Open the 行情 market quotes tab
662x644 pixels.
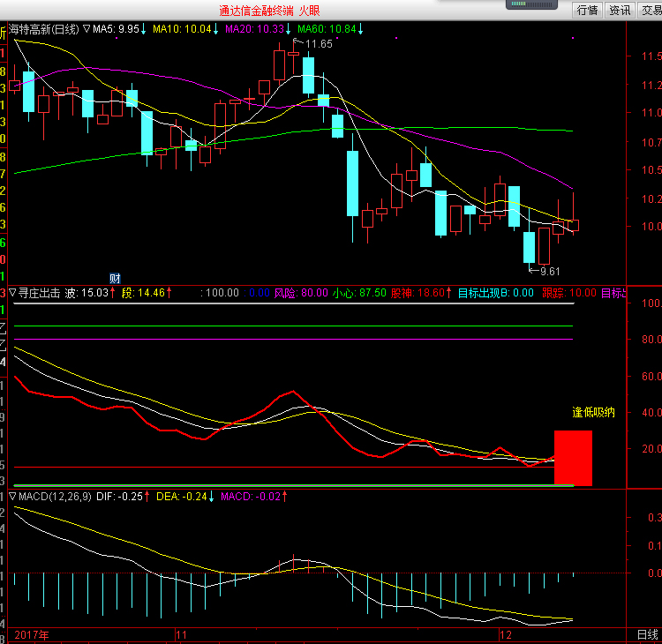(587, 10)
